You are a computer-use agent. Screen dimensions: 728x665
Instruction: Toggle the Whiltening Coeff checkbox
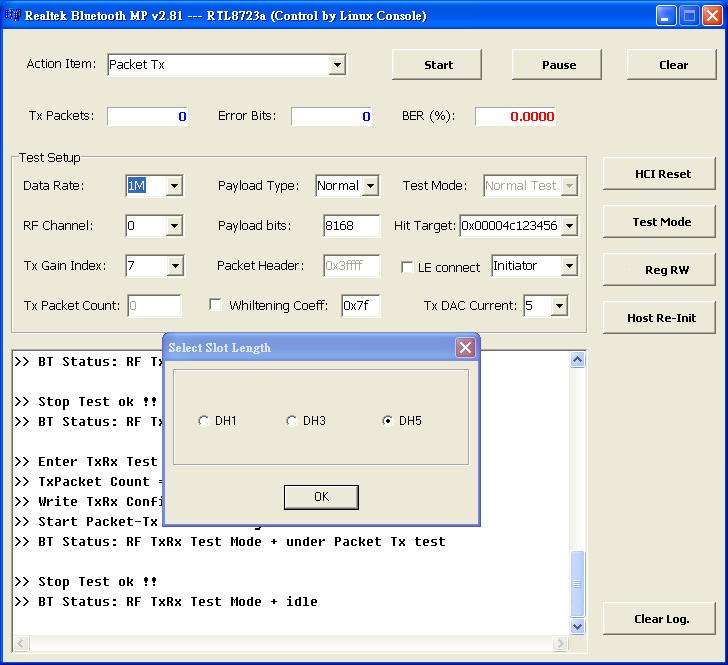click(x=215, y=305)
